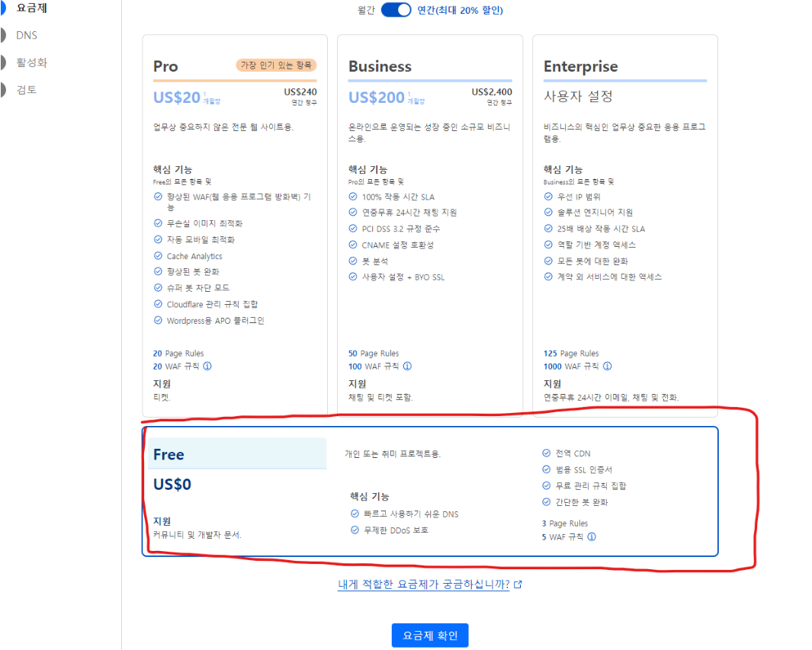Click external link icon beside plan help link
This screenshot has height=650, width=812.
[518, 584]
